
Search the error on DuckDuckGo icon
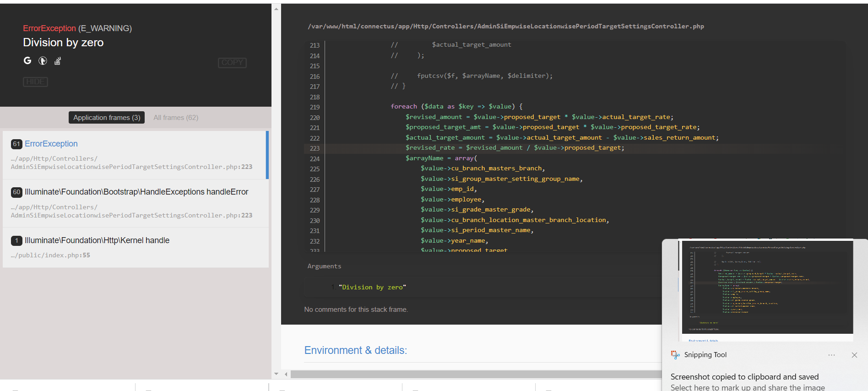43,60
